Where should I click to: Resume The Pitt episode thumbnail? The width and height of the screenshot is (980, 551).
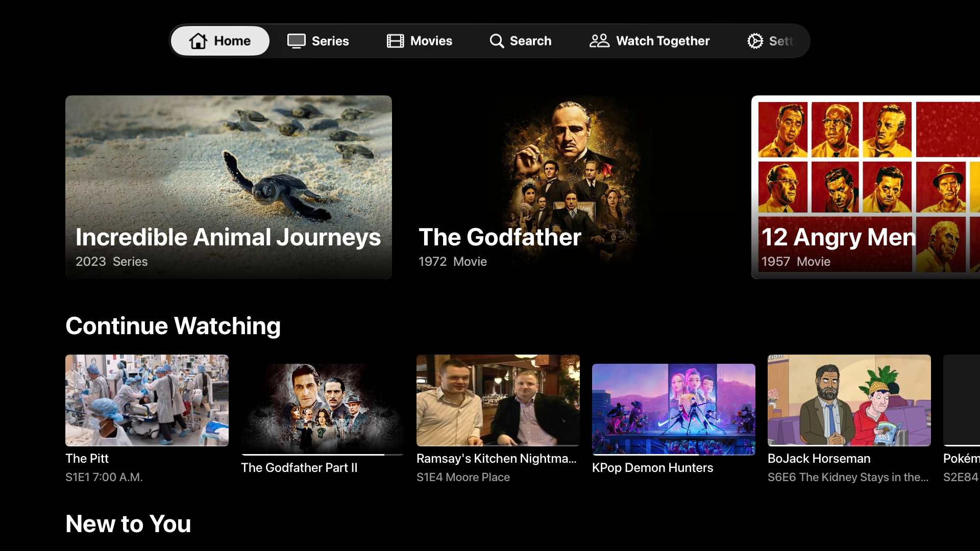(147, 400)
